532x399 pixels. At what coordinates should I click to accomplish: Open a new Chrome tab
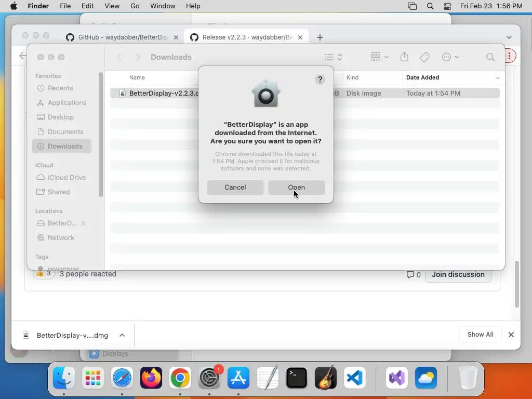pyautogui.click(x=320, y=37)
